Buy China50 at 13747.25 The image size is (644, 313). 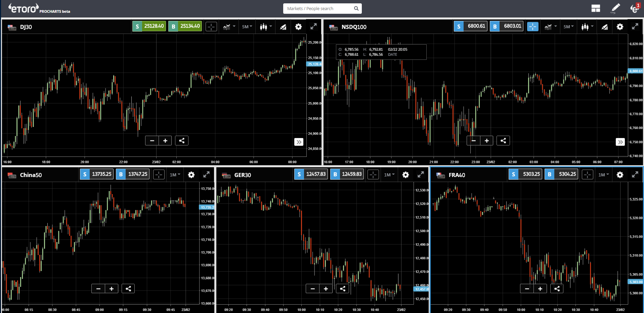(x=133, y=174)
